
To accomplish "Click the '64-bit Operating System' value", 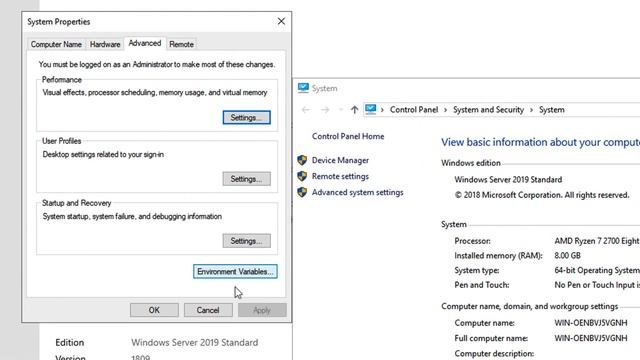I will 597,270.
